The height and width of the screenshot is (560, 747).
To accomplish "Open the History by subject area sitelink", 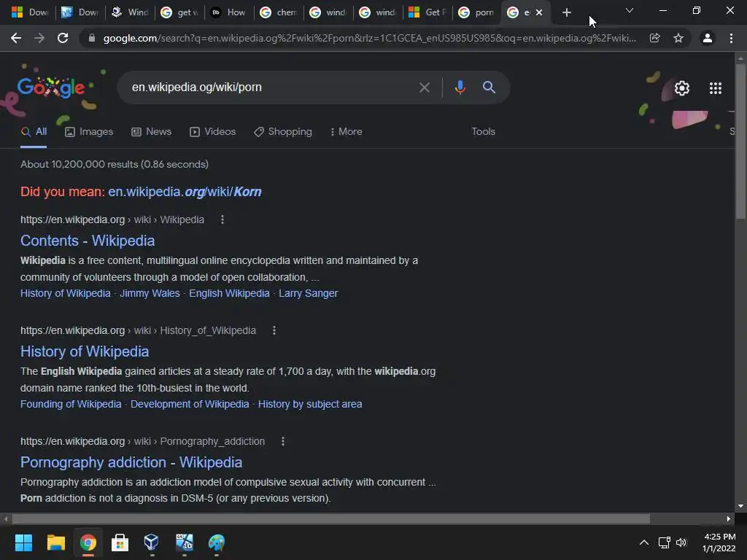I will [310, 404].
